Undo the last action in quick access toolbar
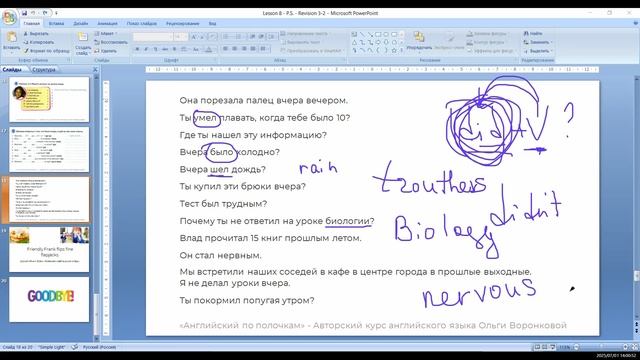The width and height of the screenshot is (640, 360). click(x=34, y=13)
